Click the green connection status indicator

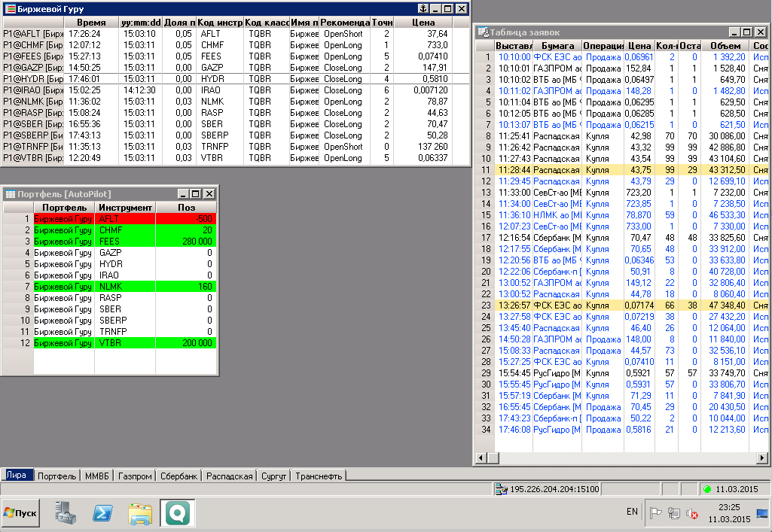pos(707,489)
